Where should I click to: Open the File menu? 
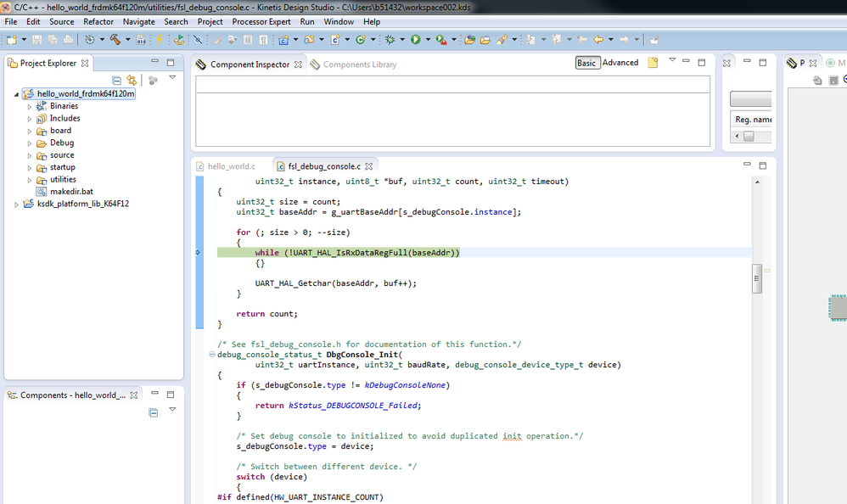coord(11,21)
